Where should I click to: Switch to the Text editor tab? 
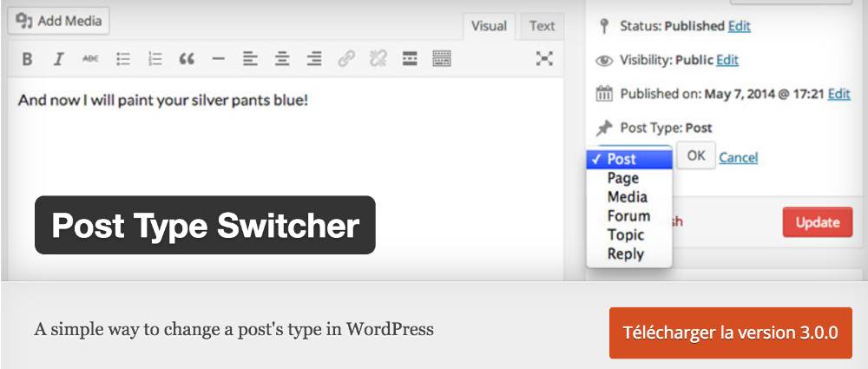click(542, 27)
